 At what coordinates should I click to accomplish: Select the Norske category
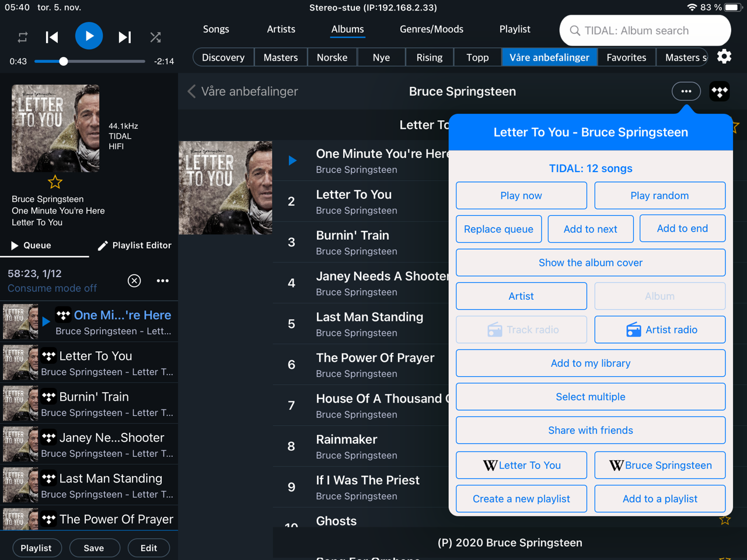coord(332,57)
